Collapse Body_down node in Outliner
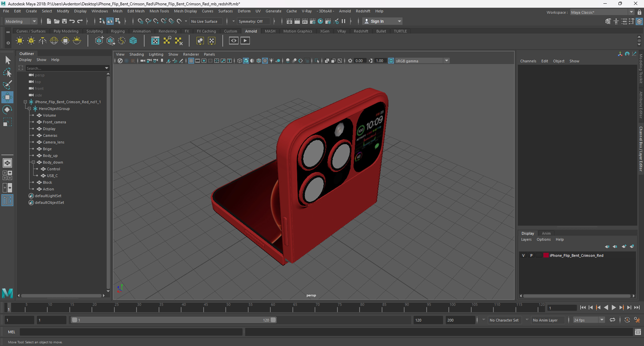Viewport: 644px width, 346px height. click(x=33, y=162)
